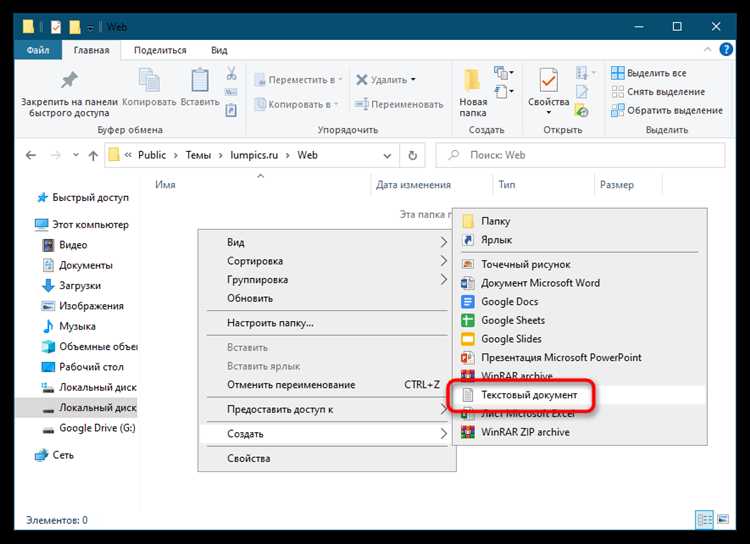Click the Copy icon in ribbon
This screenshot has height=544, width=750.
tap(149, 80)
